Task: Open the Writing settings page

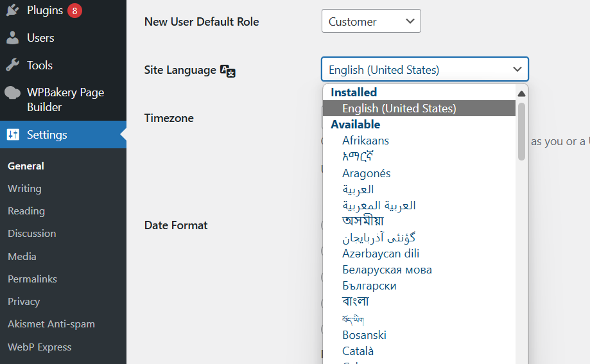Action: coord(24,189)
